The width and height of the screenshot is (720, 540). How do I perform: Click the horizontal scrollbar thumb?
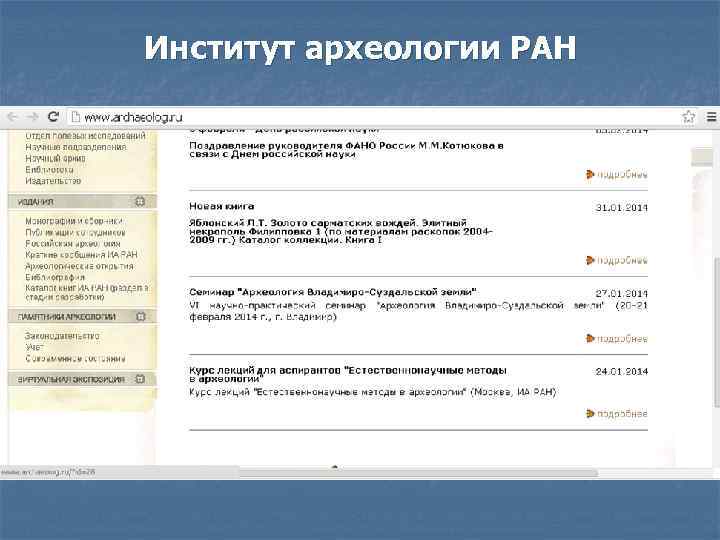coord(418,472)
